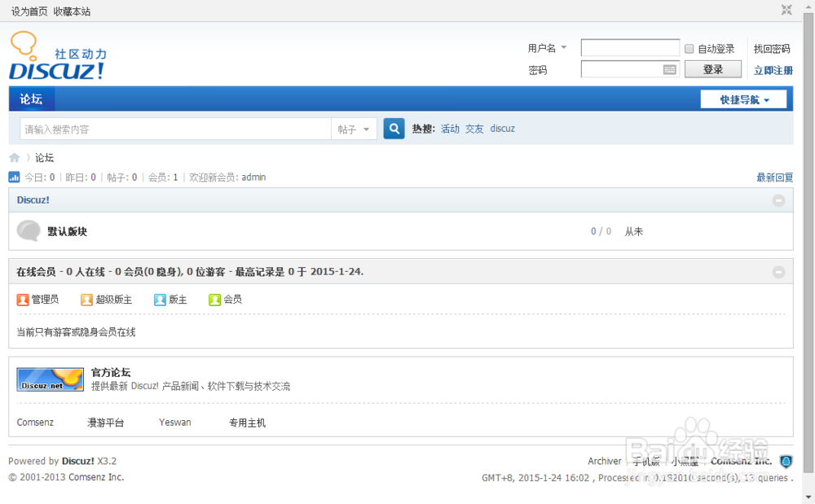Click the gray speech bubble forum icon

(29, 231)
